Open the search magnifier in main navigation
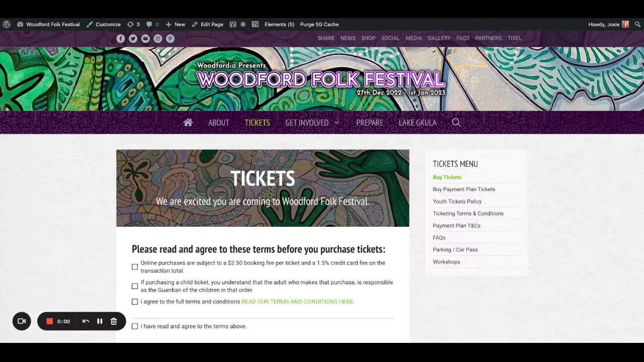The height and width of the screenshot is (362, 644). coord(456,122)
